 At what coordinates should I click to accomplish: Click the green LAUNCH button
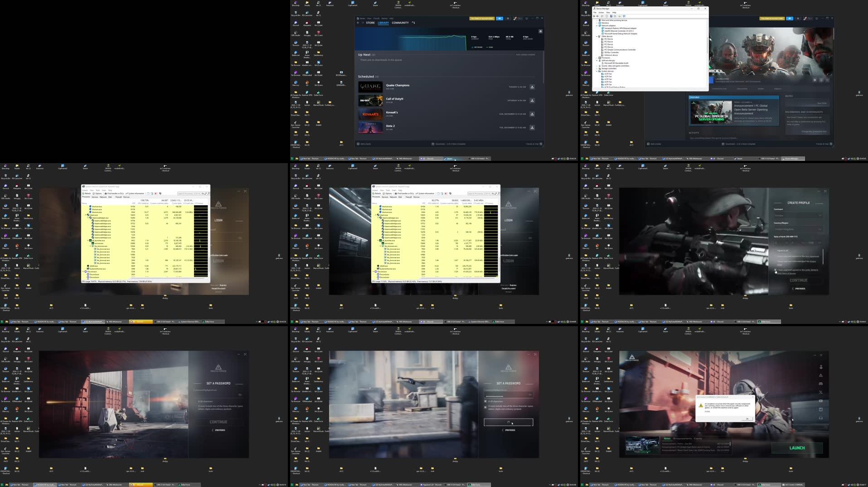pyautogui.click(x=797, y=448)
